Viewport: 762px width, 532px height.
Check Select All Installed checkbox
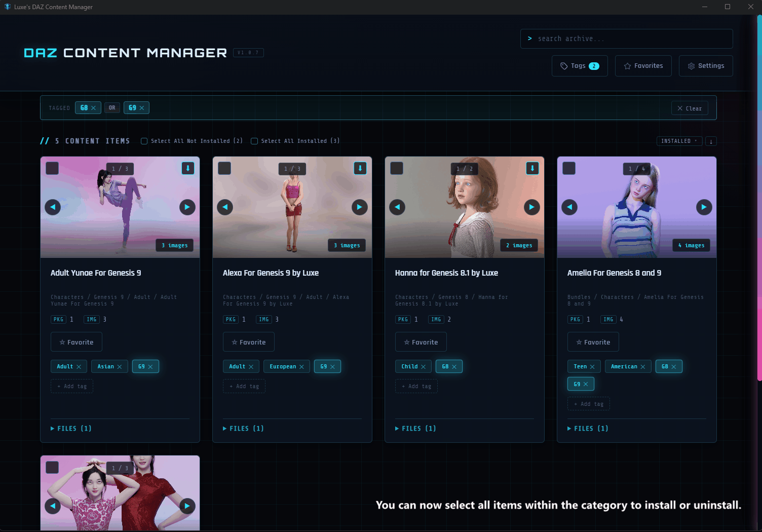click(254, 141)
